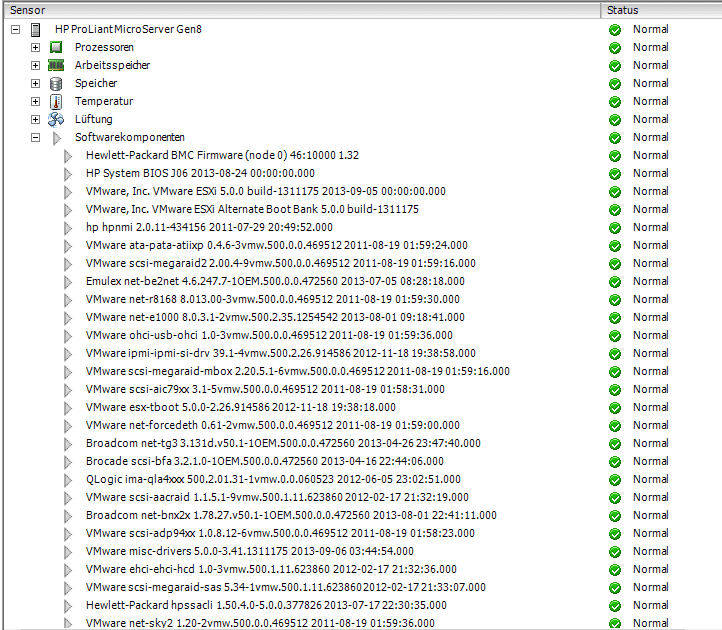The height and width of the screenshot is (630, 722).
Task: Click the green processor chip icon
Action: click(56, 47)
